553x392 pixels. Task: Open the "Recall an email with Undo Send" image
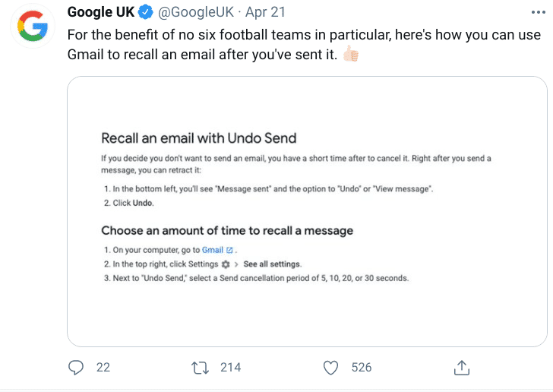click(307, 211)
